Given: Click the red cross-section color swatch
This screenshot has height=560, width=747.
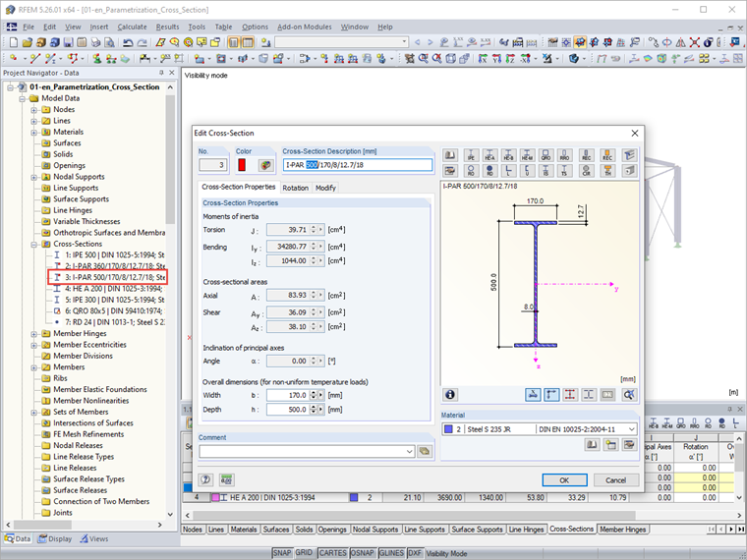Looking at the screenshot, I should point(242,165).
